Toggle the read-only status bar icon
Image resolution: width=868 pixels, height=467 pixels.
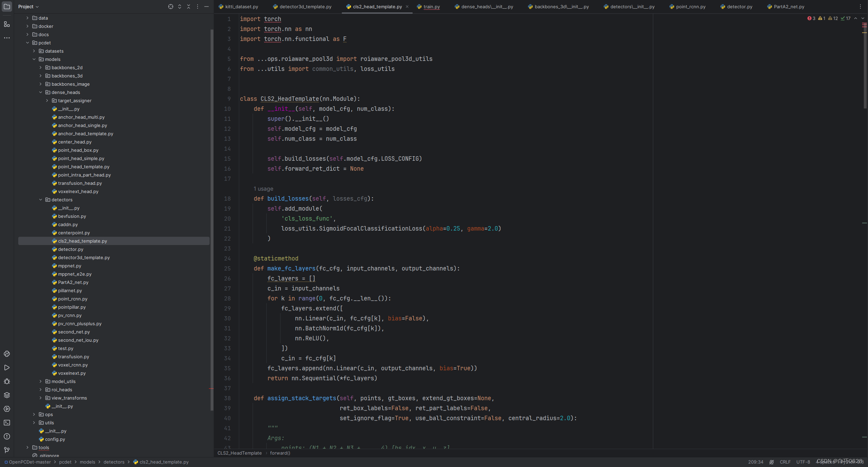(772, 462)
